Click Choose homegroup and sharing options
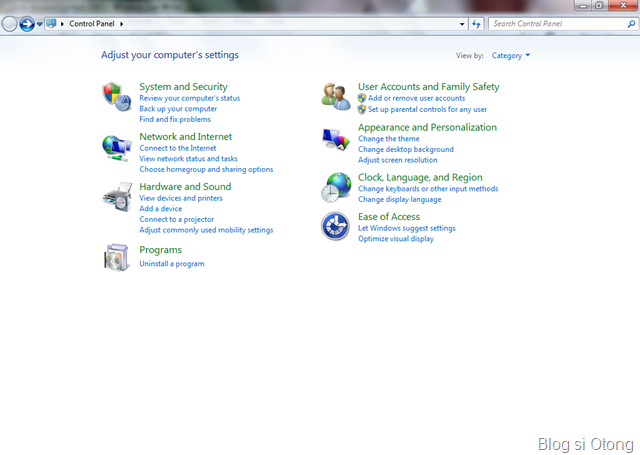The image size is (640, 455). click(x=206, y=169)
